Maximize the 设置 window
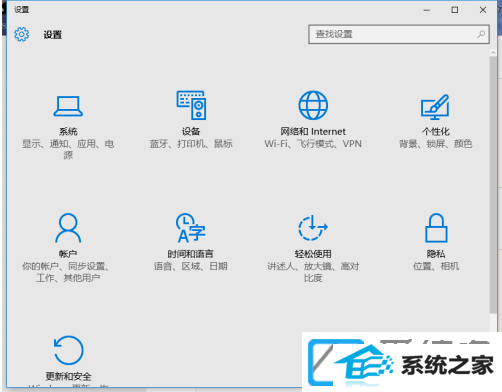Screen dimensions: 502x392 454,10
